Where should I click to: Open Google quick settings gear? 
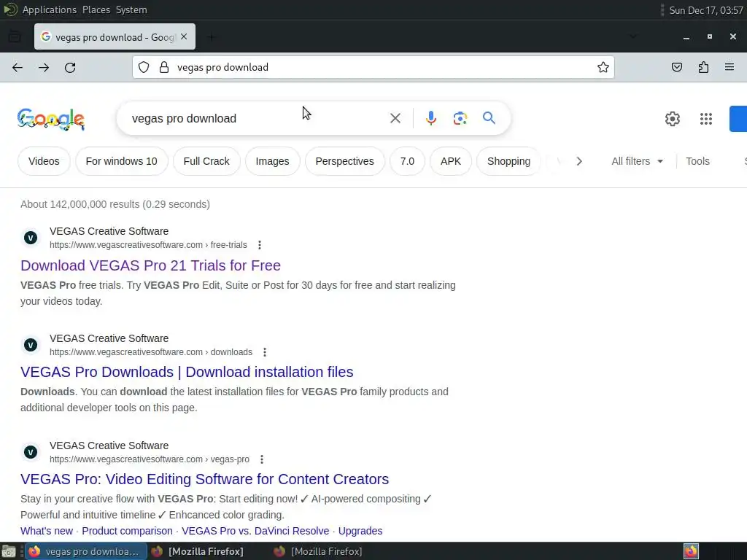click(672, 119)
